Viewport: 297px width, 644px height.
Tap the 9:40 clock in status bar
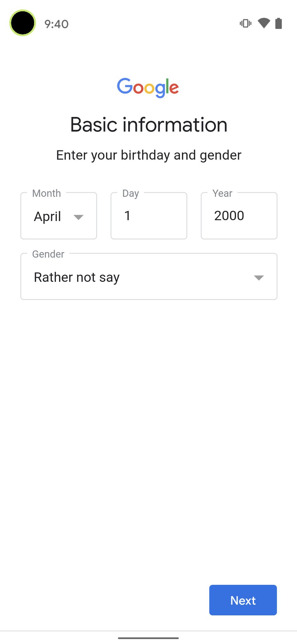[57, 24]
